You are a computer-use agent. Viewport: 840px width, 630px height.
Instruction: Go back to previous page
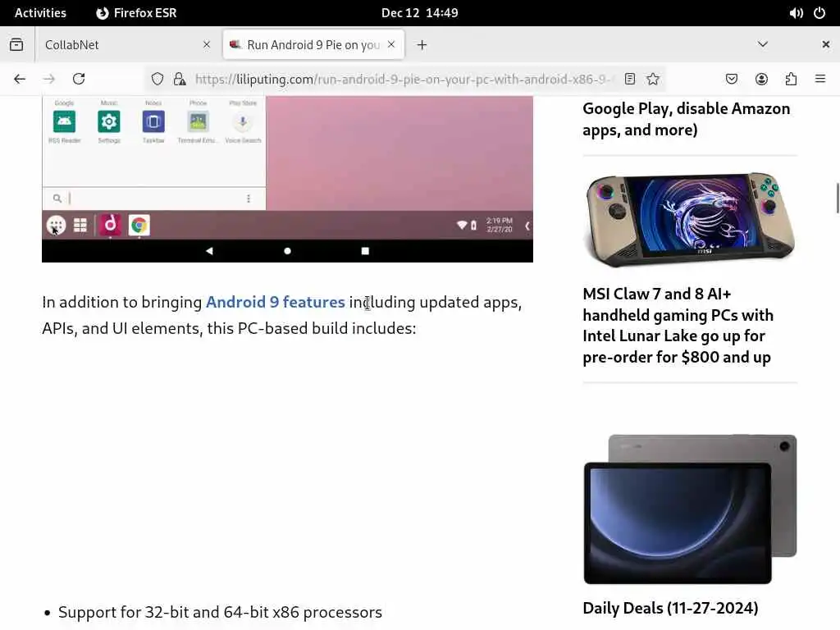[x=20, y=80]
